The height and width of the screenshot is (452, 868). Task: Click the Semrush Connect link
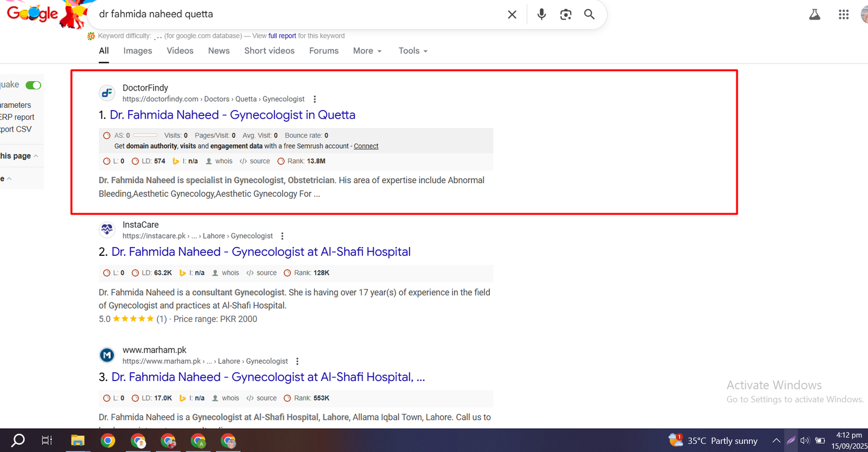click(366, 146)
